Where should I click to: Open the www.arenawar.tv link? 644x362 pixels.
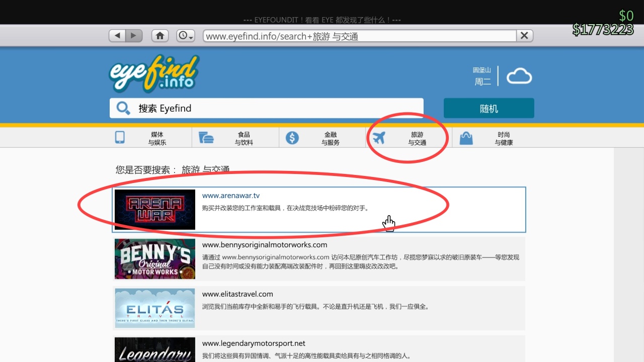[230, 196]
